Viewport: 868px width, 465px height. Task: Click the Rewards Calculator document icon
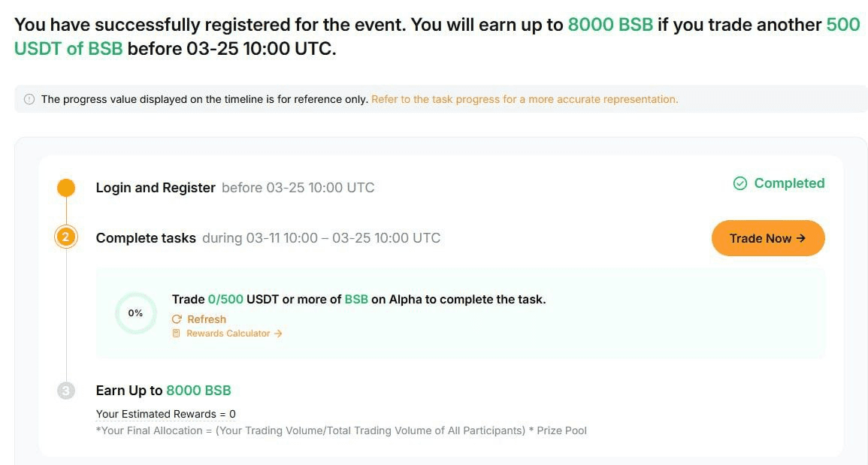(177, 334)
